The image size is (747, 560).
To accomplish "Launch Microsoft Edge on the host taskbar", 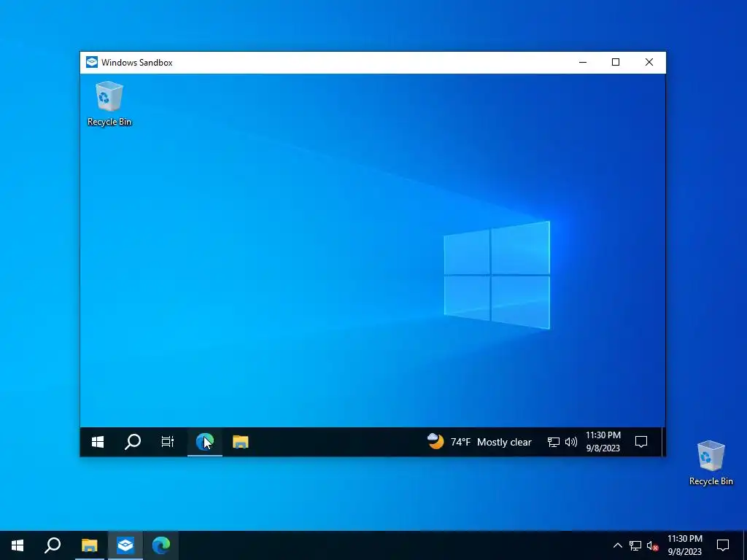I will [161, 545].
